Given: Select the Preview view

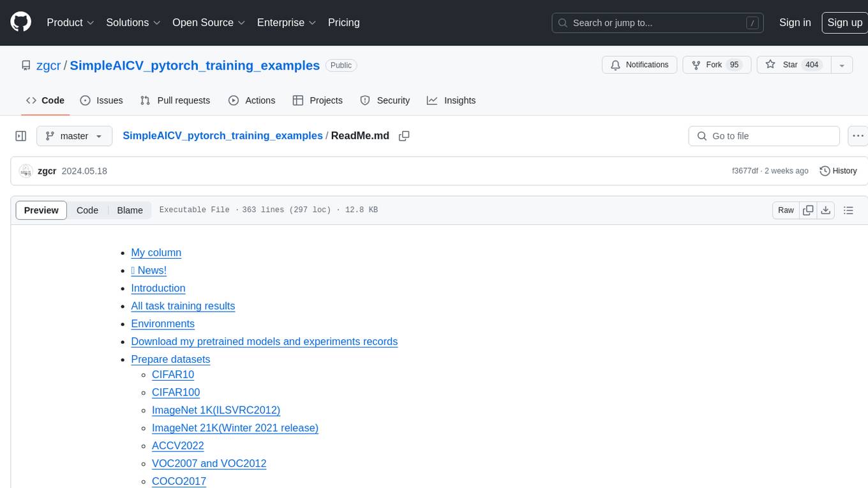Looking at the screenshot, I should coord(41,210).
